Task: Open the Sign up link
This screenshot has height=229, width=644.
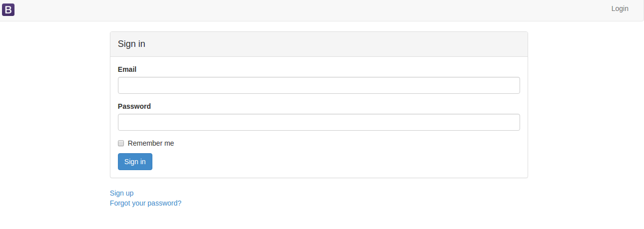Action: (121, 193)
